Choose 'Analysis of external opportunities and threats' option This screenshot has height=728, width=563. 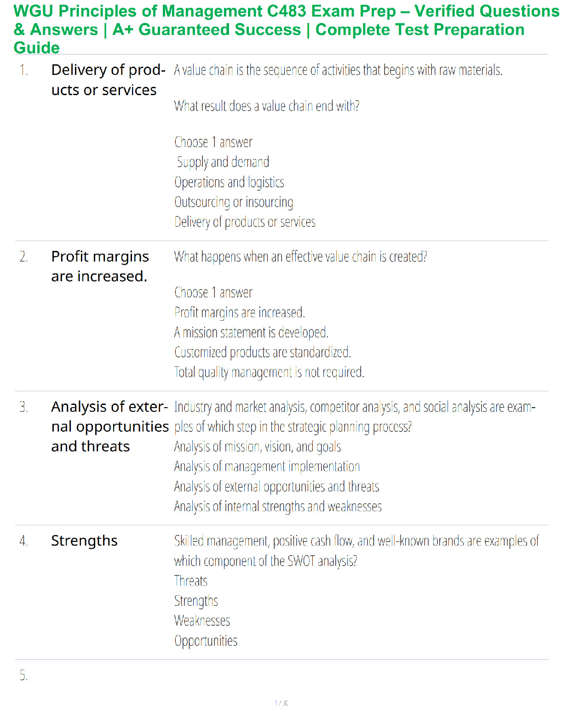pos(277,486)
